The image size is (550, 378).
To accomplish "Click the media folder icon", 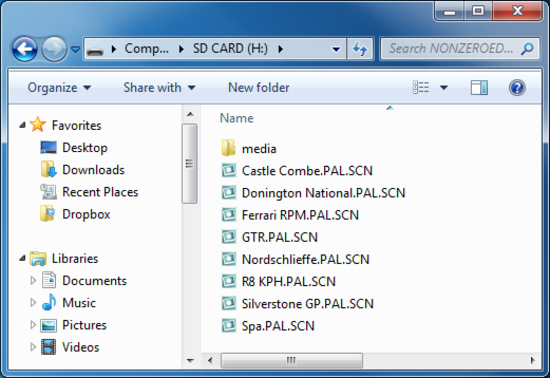I will 228,148.
